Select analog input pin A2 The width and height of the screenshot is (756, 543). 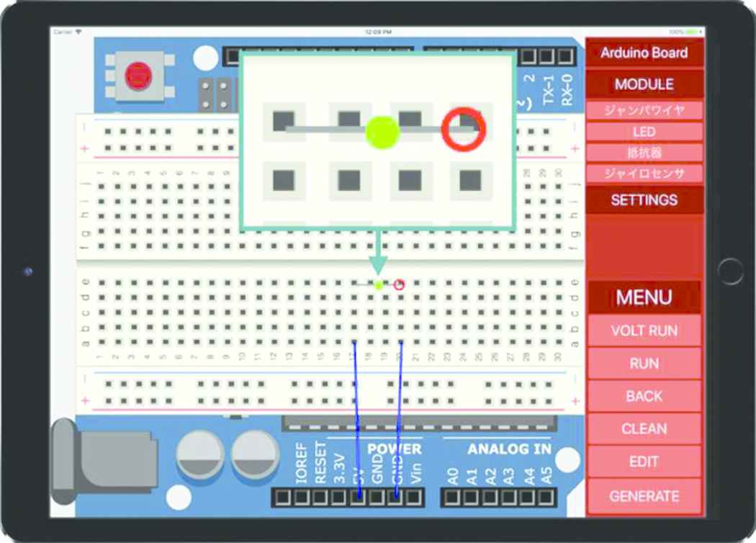[490, 497]
